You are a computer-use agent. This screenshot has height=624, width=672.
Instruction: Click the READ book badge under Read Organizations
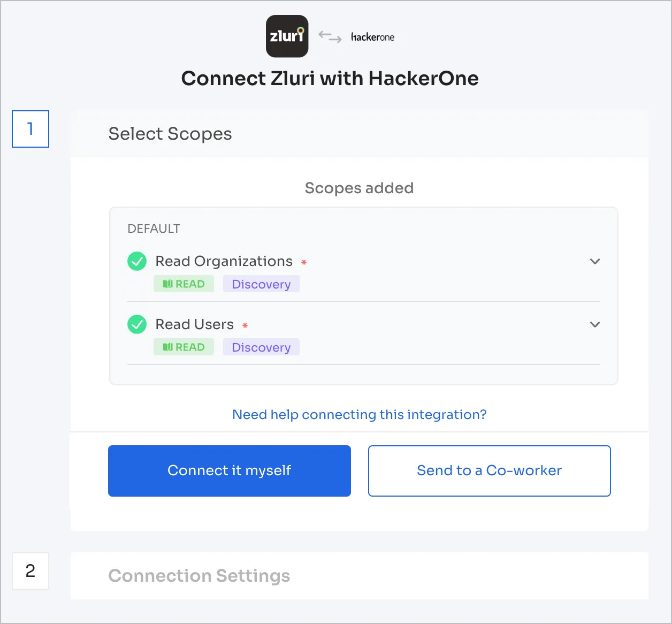click(184, 284)
